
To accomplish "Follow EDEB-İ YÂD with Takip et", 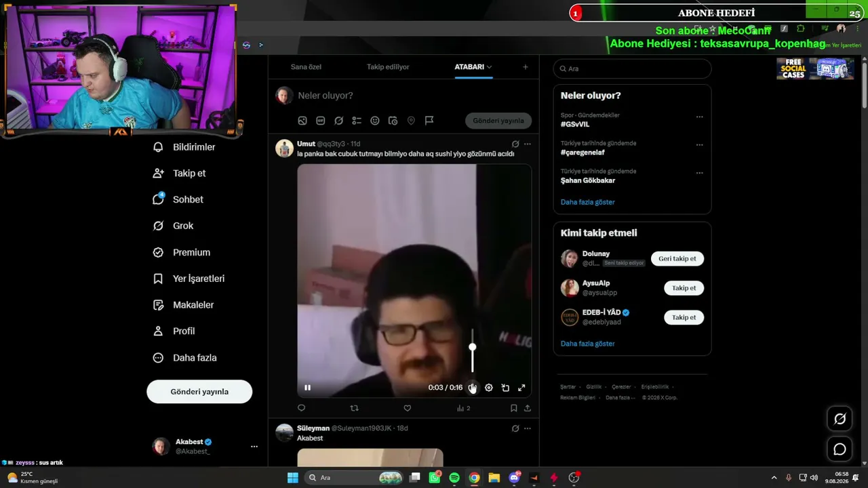I will [x=684, y=317].
